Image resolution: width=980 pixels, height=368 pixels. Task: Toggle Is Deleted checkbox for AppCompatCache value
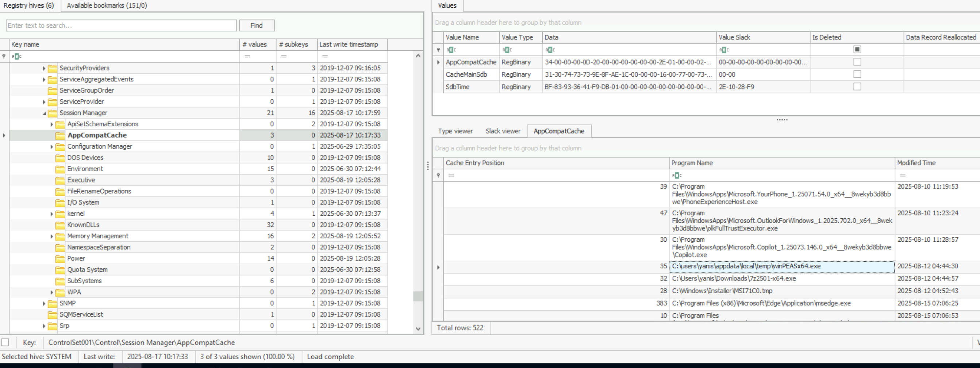pos(857,62)
